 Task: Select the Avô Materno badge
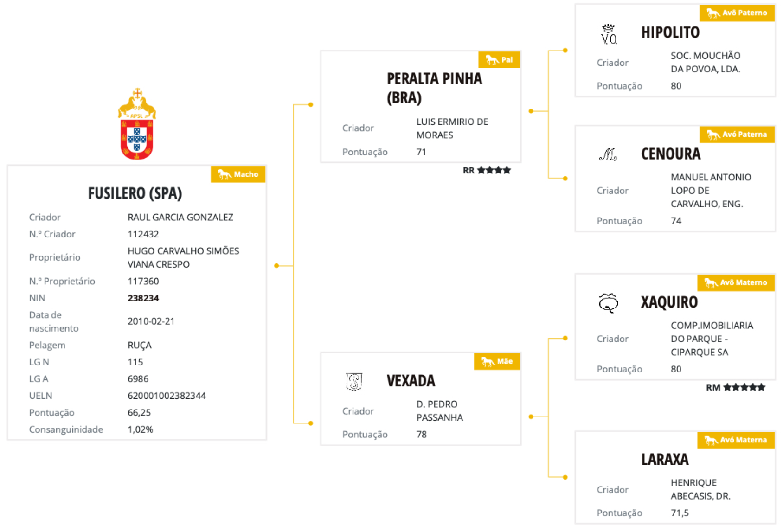tap(736, 282)
